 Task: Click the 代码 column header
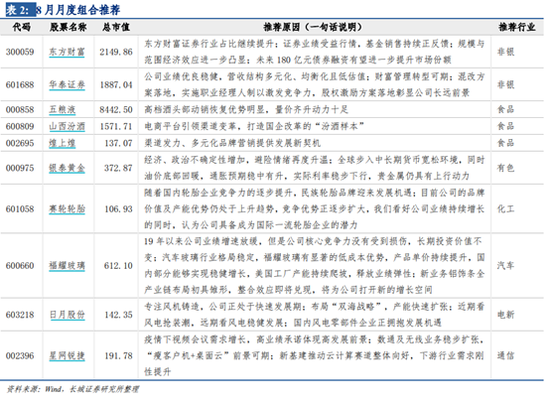[x=21, y=27]
